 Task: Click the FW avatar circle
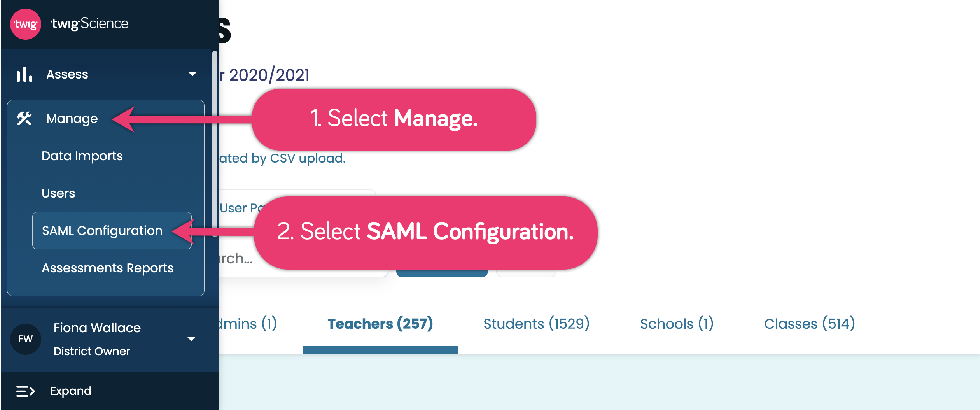(x=26, y=339)
